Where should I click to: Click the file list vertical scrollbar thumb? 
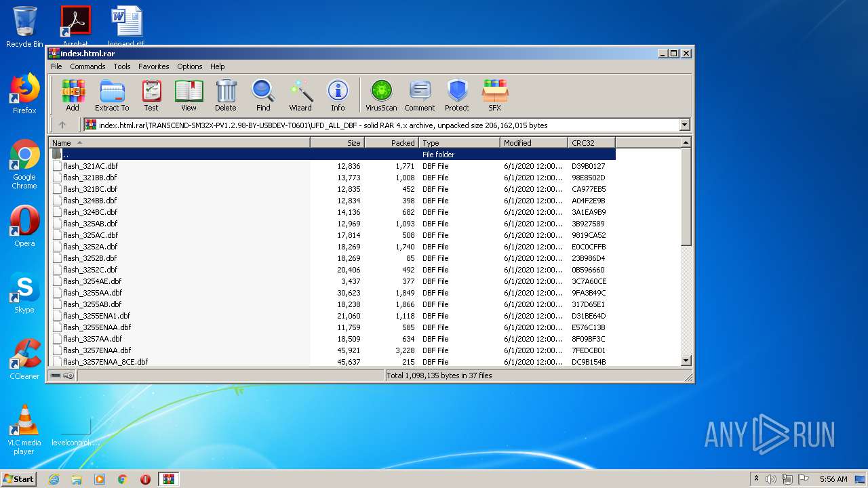coord(686,197)
